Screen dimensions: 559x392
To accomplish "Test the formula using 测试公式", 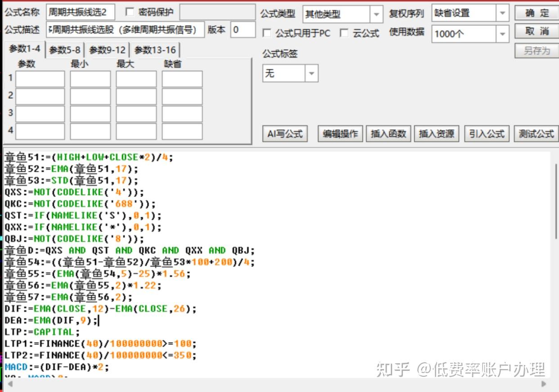I will 536,134.
